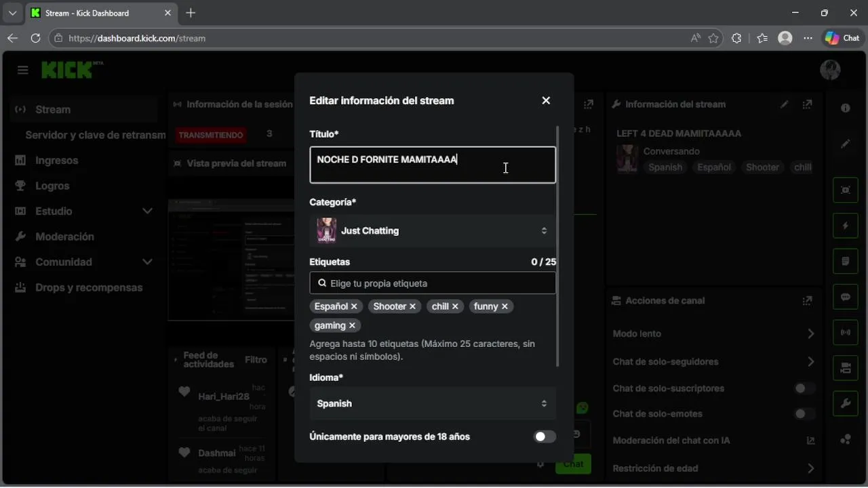Click the Shooter tag in stream info panel
Viewport: 868px width, 488px height.
[x=762, y=167]
